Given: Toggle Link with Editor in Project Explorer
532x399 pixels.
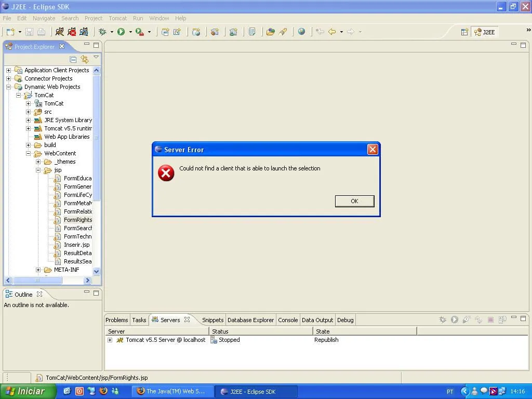Looking at the screenshot, I should [x=85, y=60].
